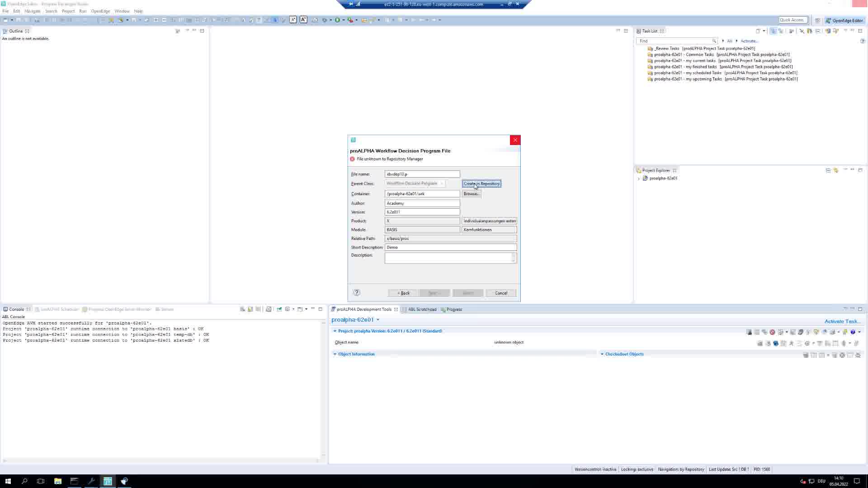Expand the proalpha-62e01 project tree node
868x488 pixels.
[x=639, y=178]
